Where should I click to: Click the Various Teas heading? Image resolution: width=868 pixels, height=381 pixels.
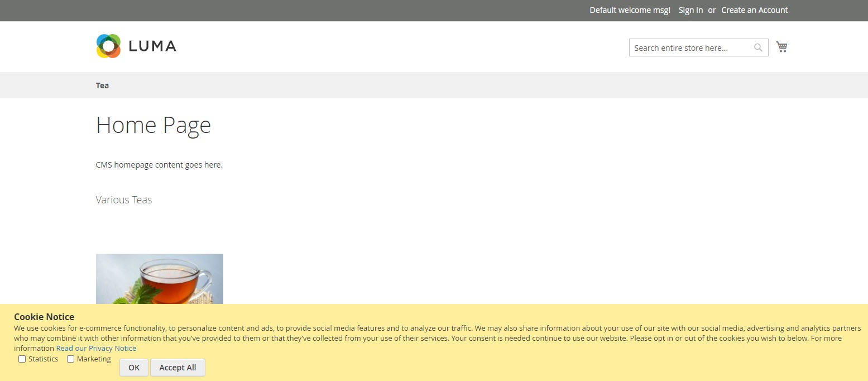click(124, 199)
